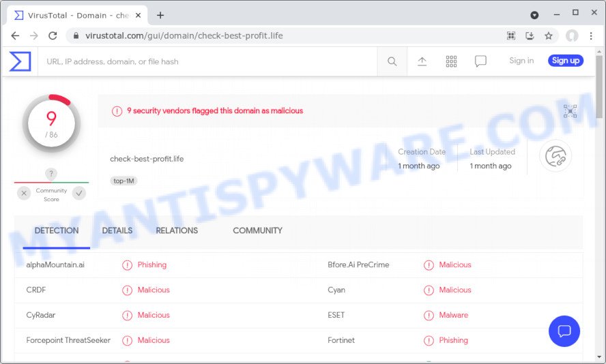This screenshot has width=606, height=364.
Task: Switch to the DETAILS tab
Action: tap(117, 230)
